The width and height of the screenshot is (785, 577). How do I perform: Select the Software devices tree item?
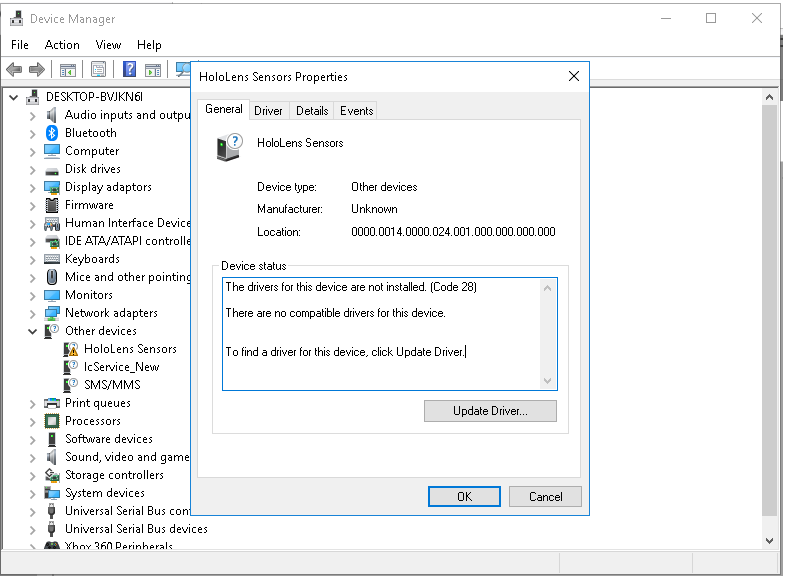click(x=109, y=439)
